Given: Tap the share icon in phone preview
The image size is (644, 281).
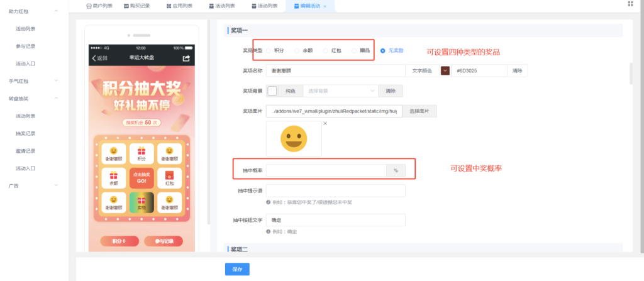Looking at the screenshot, I should point(186,58).
